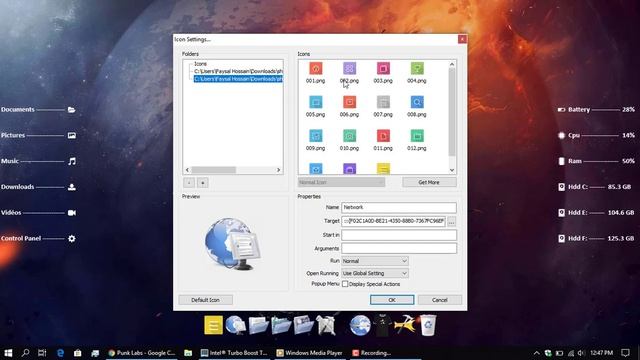Select the 009.png icon
Viewport: 640px width, 360px height.
(316, 136)
